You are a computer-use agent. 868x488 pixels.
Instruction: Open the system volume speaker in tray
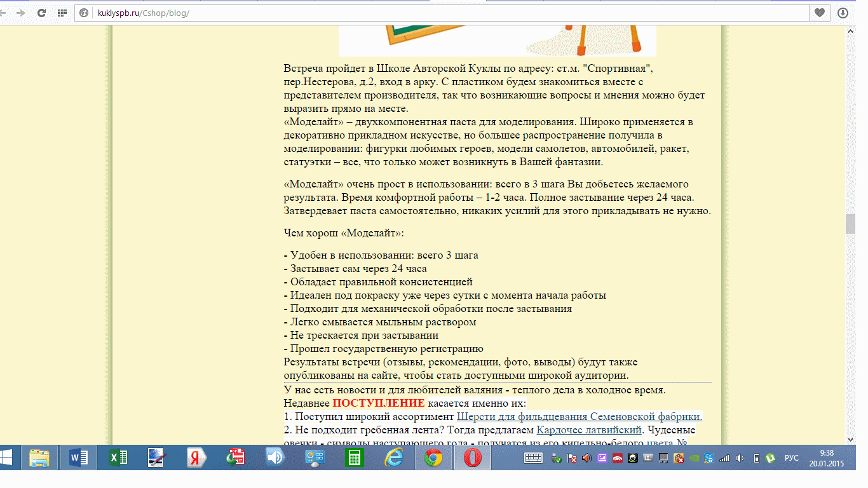[x=740, y=458]
